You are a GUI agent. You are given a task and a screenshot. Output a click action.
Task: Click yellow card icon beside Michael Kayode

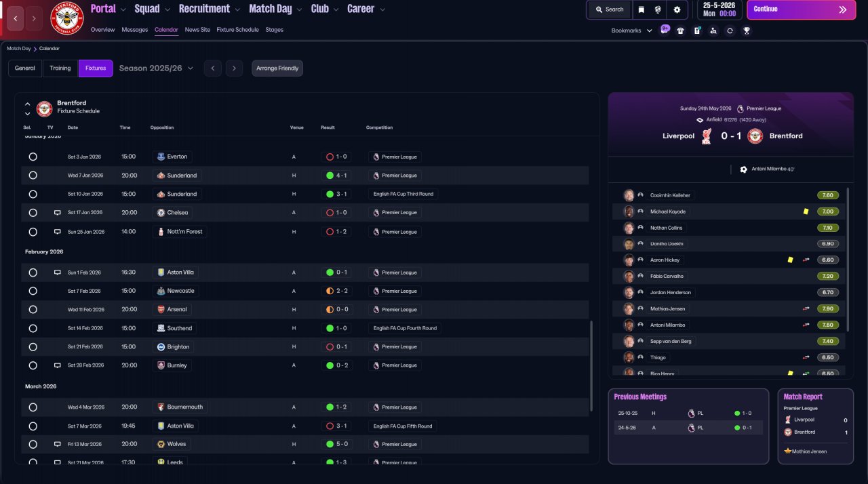806,211
